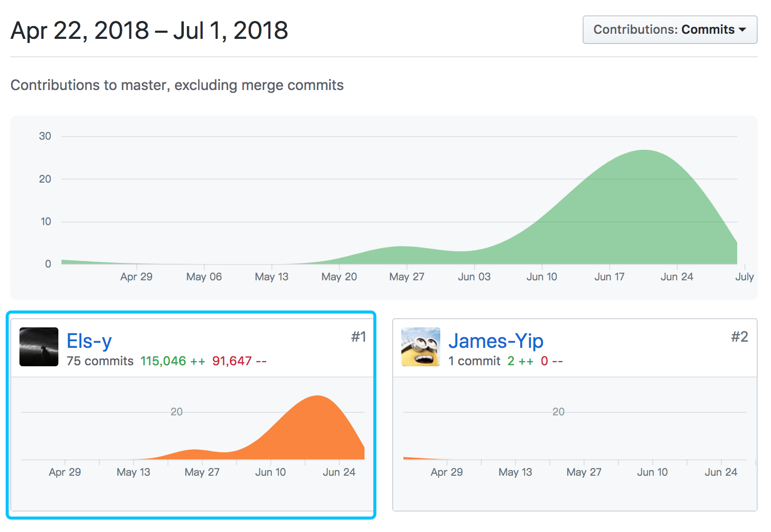Open the Els-y username link
Screen dimensions: 771x532
click(x=89, y=341)
